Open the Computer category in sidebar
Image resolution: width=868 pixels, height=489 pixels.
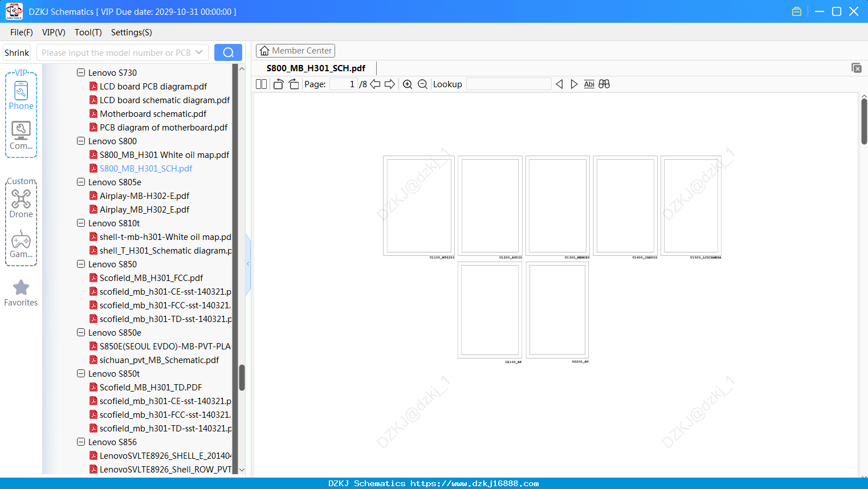pos(21,136)
